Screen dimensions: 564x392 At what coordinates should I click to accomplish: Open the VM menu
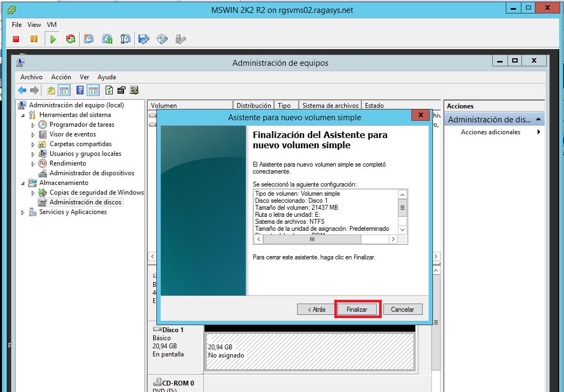tap(51, 24)
